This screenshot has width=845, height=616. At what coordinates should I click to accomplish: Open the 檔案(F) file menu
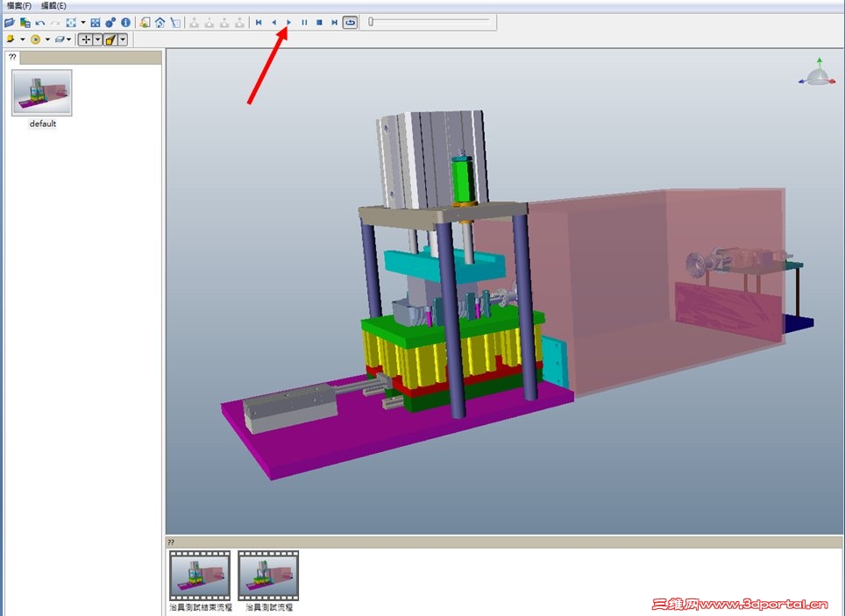(x=19, y=5)
